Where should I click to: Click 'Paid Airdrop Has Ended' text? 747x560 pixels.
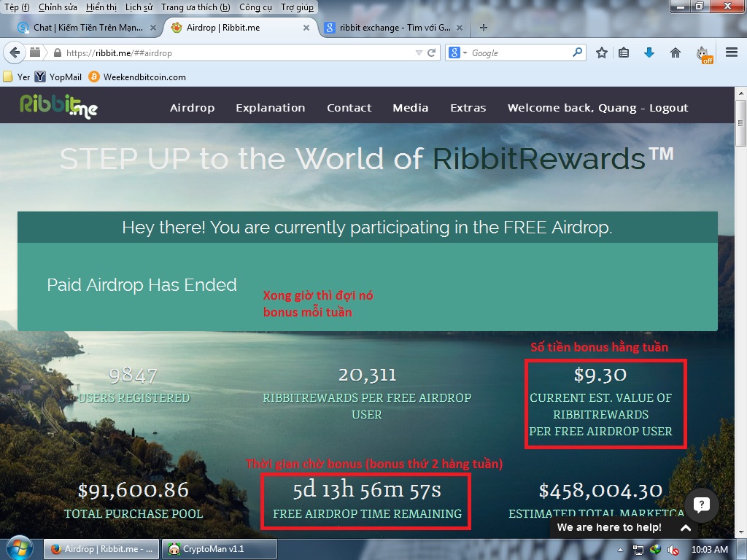142,285
